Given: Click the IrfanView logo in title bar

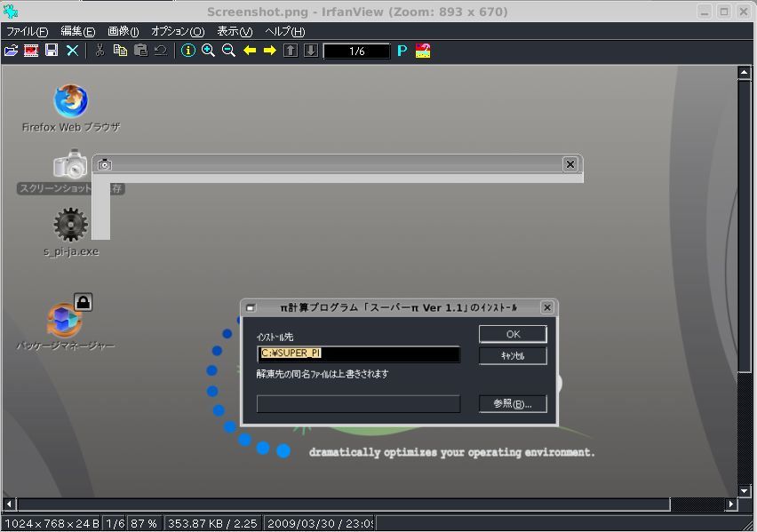Looking at the screenshot, I should pyautogui.click(x=11, y=12).
